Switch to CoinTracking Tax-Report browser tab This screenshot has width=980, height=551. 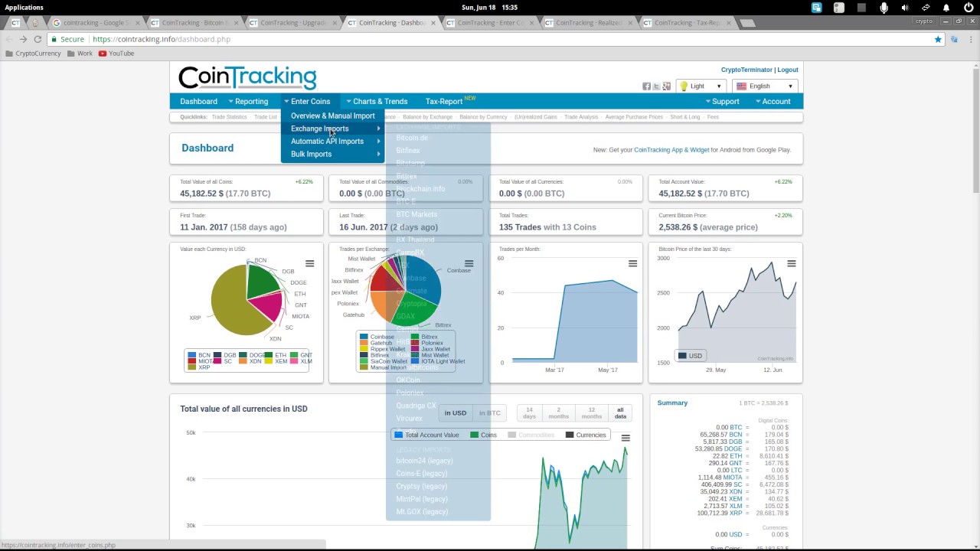pos(687,23)
